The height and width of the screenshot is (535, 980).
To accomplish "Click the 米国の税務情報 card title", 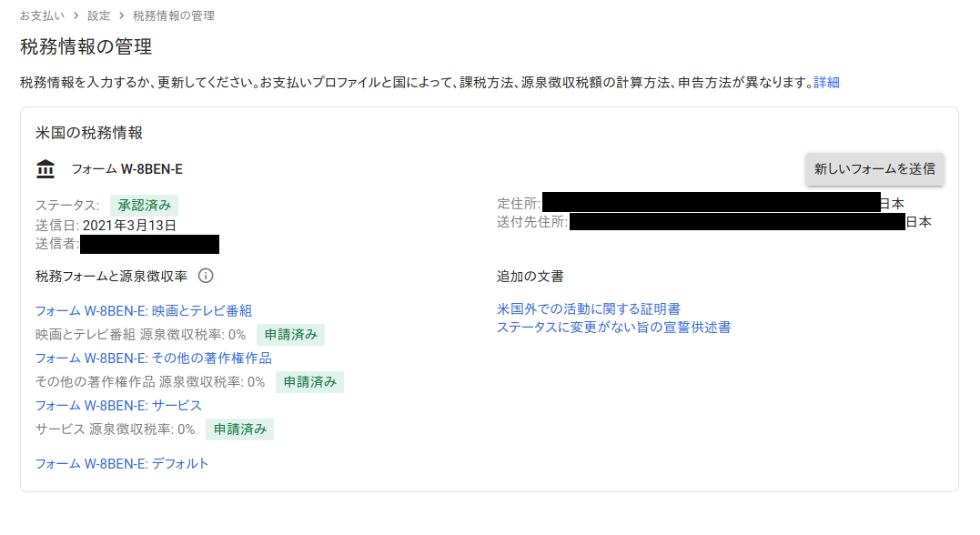I will coord(89,133).
